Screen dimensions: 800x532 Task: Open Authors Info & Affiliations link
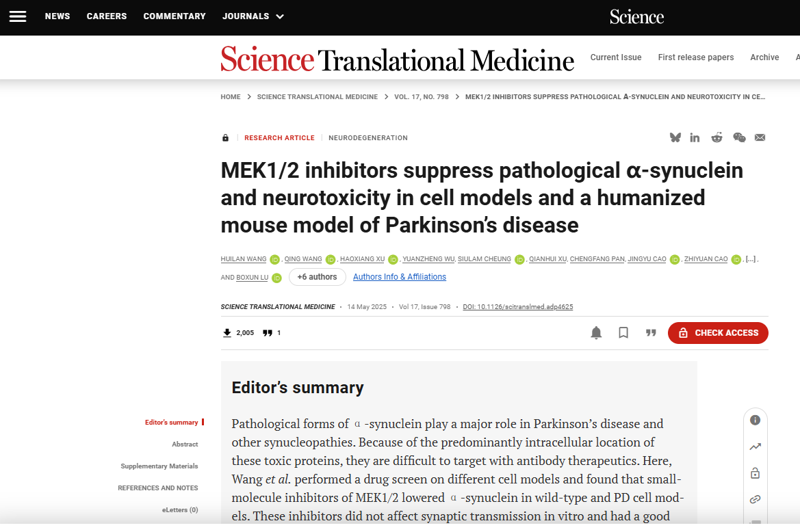point(400,277)
